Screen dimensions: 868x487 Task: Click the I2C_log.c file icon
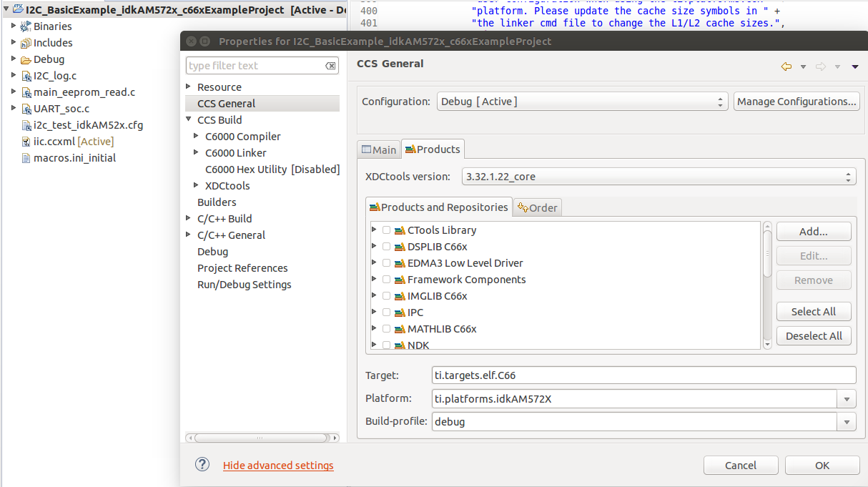26,76
